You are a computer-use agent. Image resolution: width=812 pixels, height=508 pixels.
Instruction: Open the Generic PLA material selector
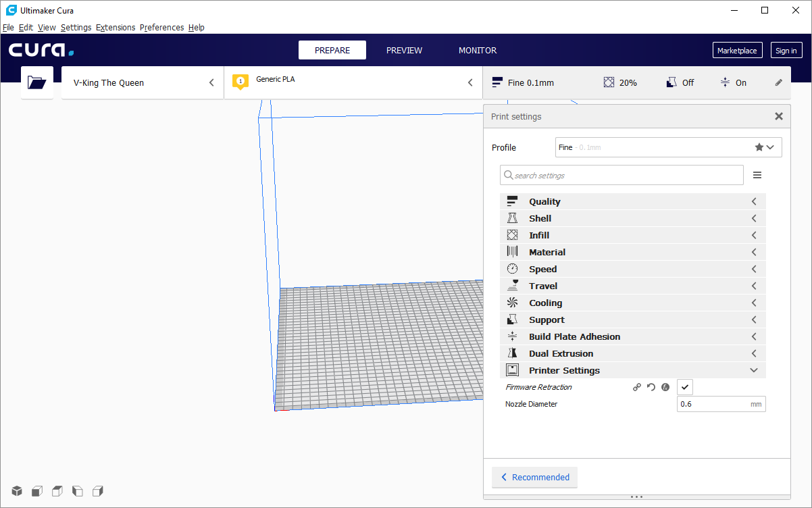pyautogui.click(x=353, y=82)
